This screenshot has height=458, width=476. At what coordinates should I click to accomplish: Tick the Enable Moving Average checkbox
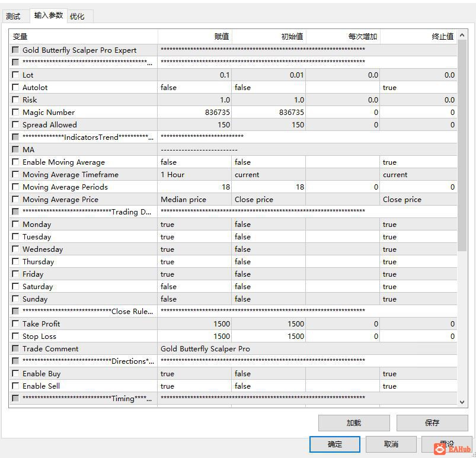(15, 162)
